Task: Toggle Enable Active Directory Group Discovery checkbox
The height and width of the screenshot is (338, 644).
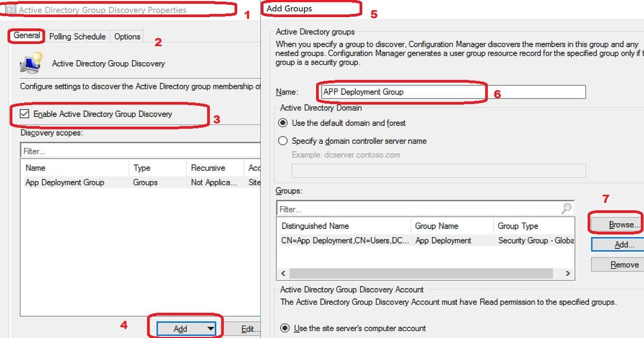Action: (x=25, y=114)
